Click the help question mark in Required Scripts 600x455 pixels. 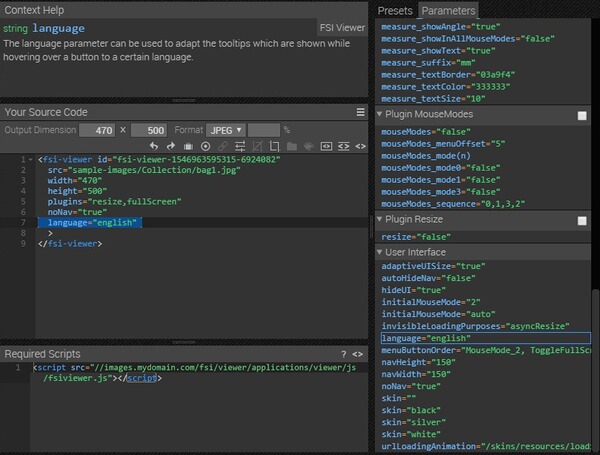pyautogui.click(x=343, y=354)
